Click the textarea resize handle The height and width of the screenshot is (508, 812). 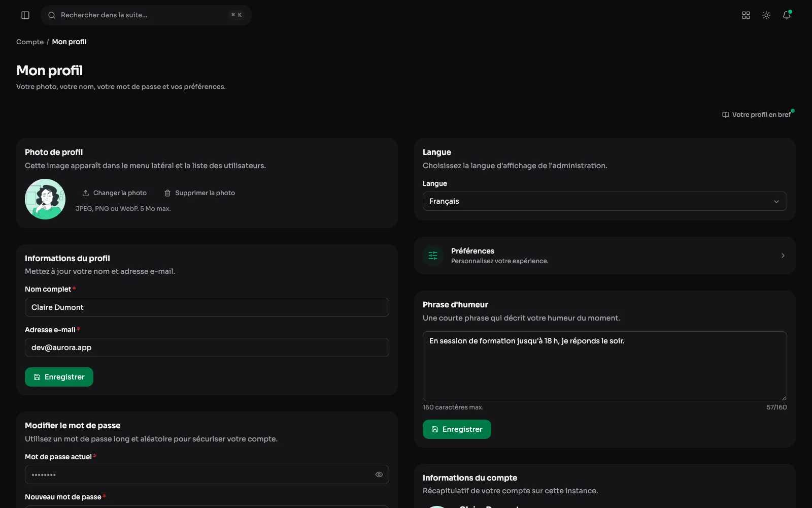coord(784,398)
